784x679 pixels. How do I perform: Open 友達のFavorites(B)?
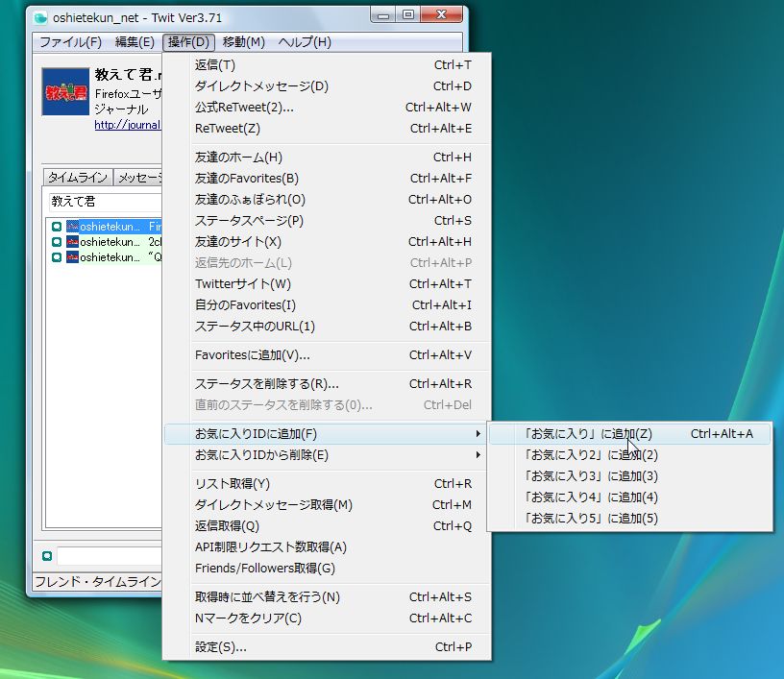[328, 179]
